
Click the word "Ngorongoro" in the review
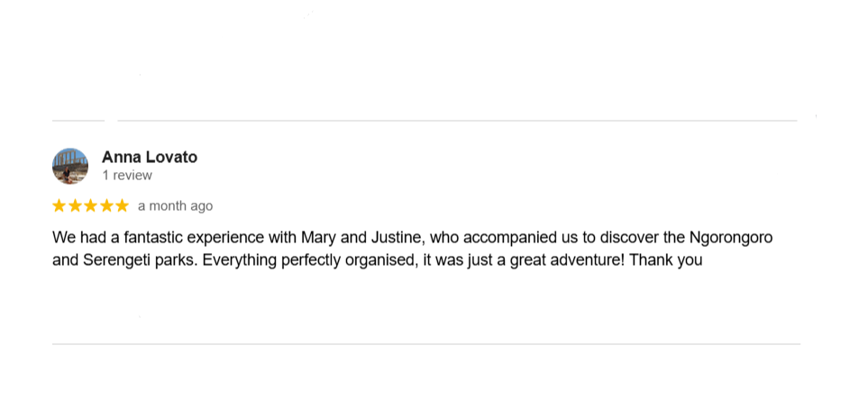730,238
